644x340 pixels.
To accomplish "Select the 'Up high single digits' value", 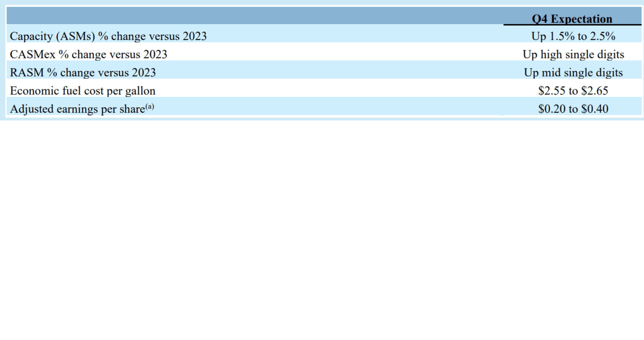I will [x=573, y=55].
